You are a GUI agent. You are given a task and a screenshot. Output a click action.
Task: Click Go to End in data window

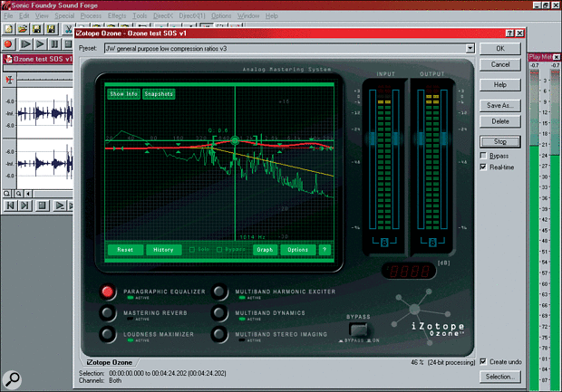pos(24,206)
